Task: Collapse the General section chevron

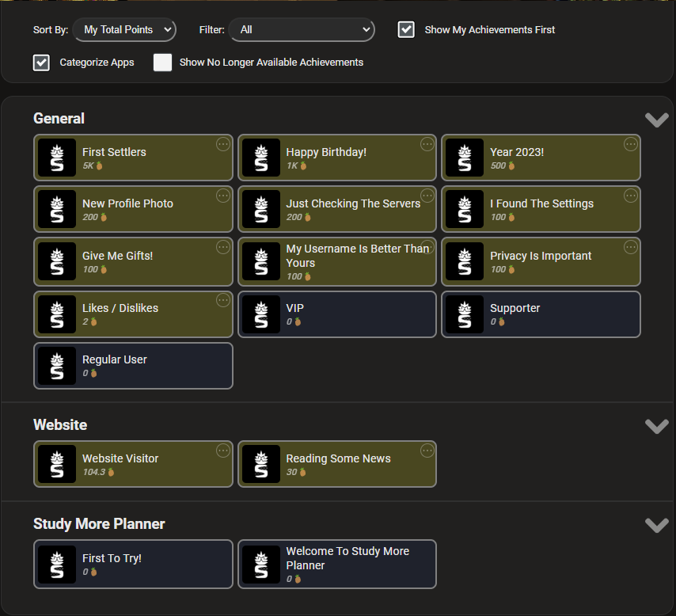Action: [656, 120]
